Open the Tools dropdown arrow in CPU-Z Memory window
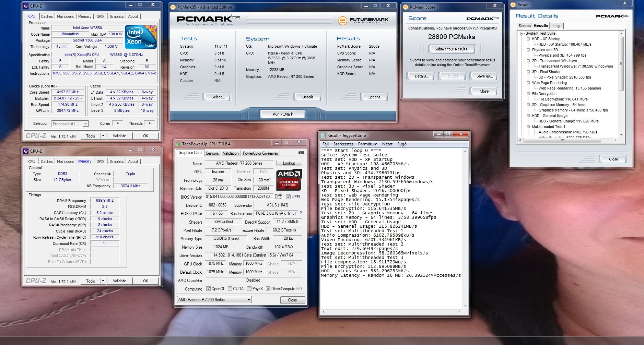The image size is (644, 345). (x=103, y=281)
